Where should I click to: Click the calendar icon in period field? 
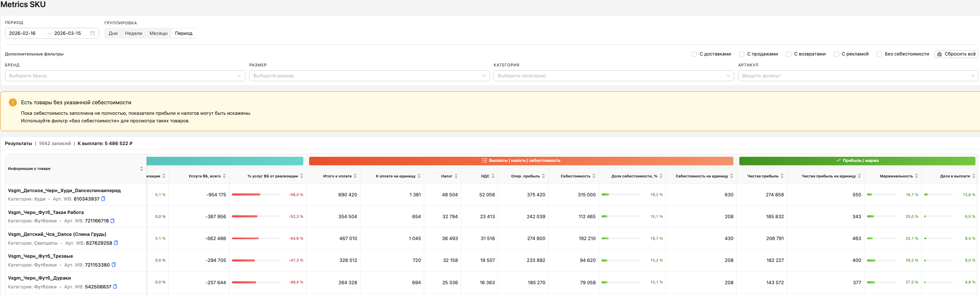click(92, 33)
